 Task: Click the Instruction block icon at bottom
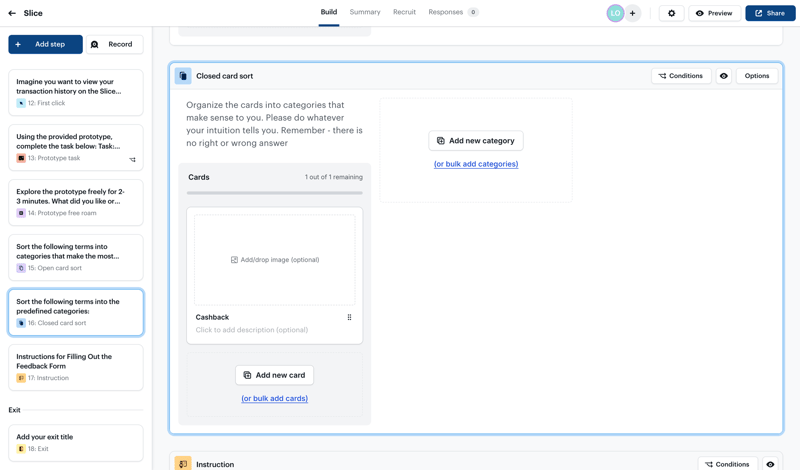(183, 464)
